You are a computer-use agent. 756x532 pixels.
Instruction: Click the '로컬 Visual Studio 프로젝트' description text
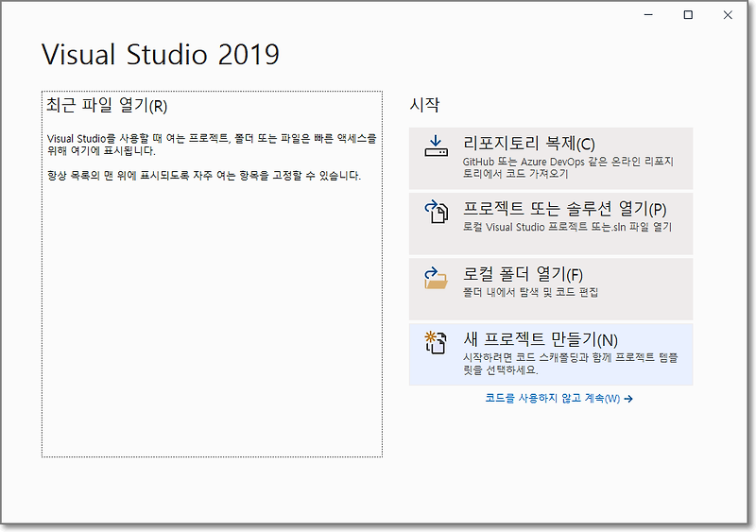567,227
